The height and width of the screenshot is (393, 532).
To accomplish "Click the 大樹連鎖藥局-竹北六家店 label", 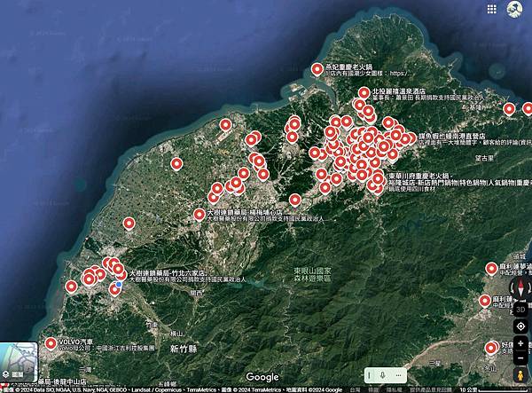I will [x=168, y=273].
